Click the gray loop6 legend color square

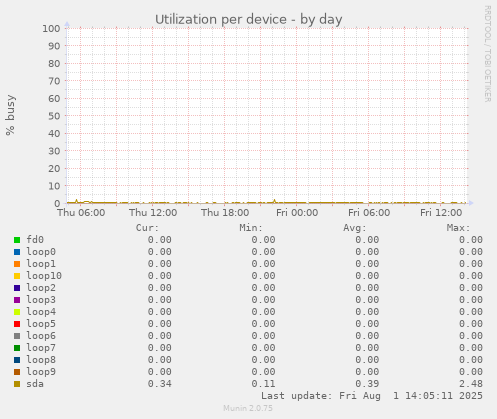[17, 336]
